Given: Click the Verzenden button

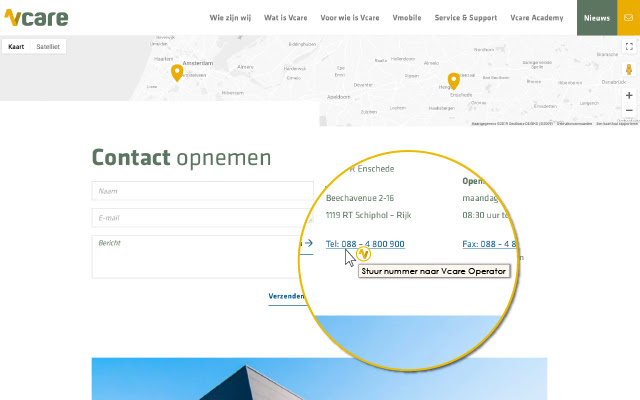Looking at the screenshot, I should (x=286, y=296).
